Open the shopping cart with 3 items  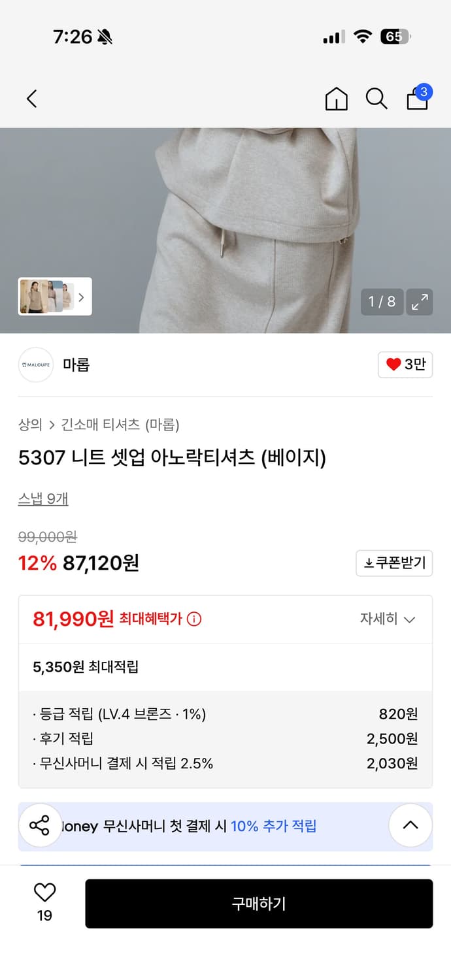tap(417, 99)
